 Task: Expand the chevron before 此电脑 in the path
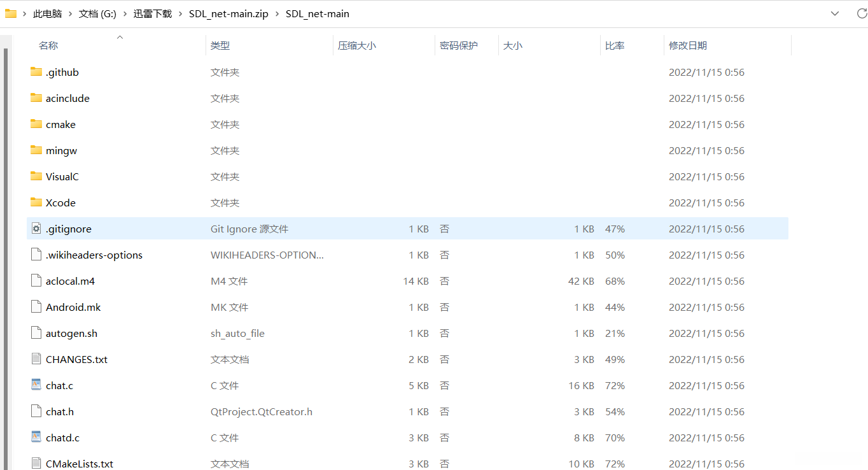coord(25,13)
